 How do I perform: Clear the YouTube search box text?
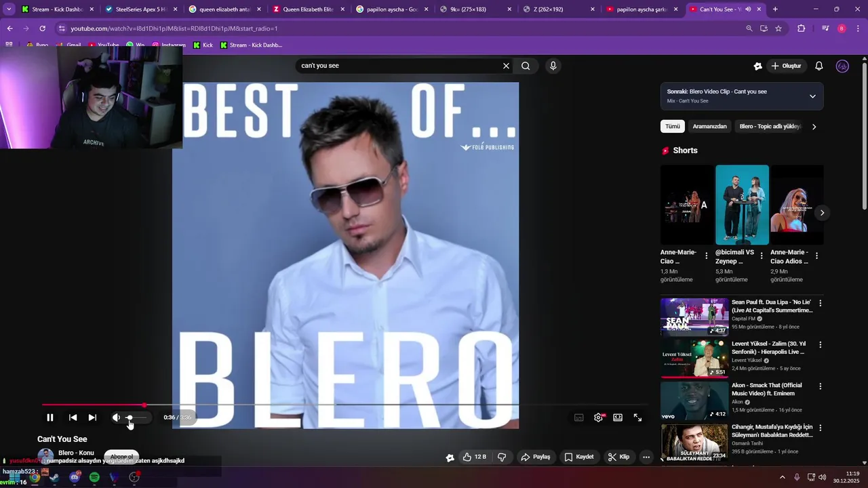click(x=506, y=66)
